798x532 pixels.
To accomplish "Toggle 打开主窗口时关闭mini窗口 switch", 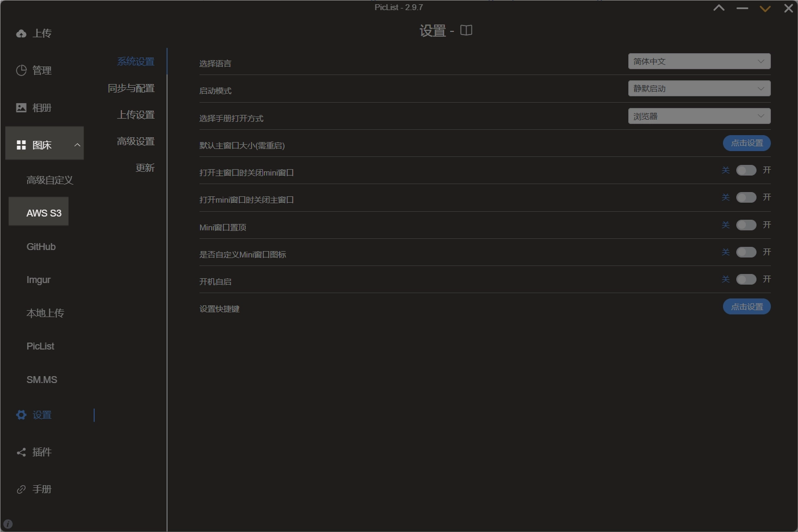I will (x=746, y=170).
